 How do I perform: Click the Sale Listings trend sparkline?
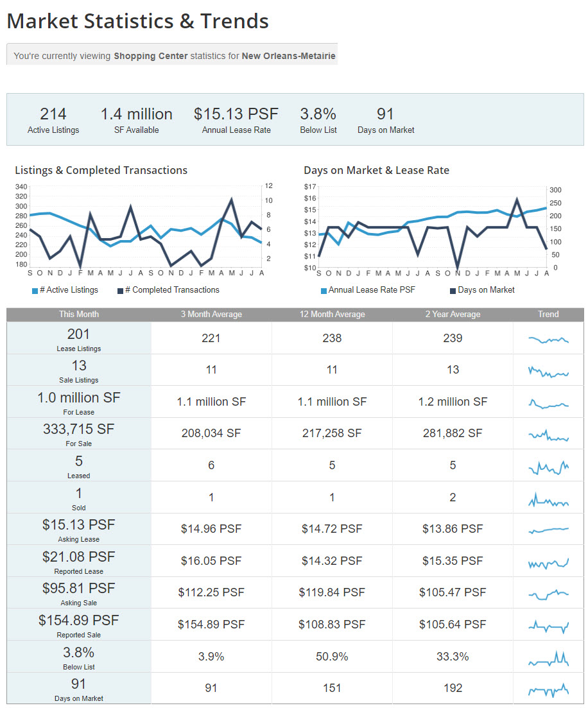[548, 372]
